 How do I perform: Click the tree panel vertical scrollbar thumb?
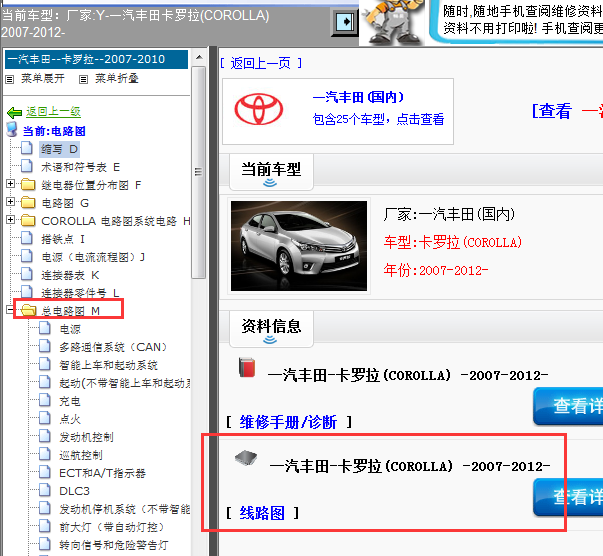198,172
